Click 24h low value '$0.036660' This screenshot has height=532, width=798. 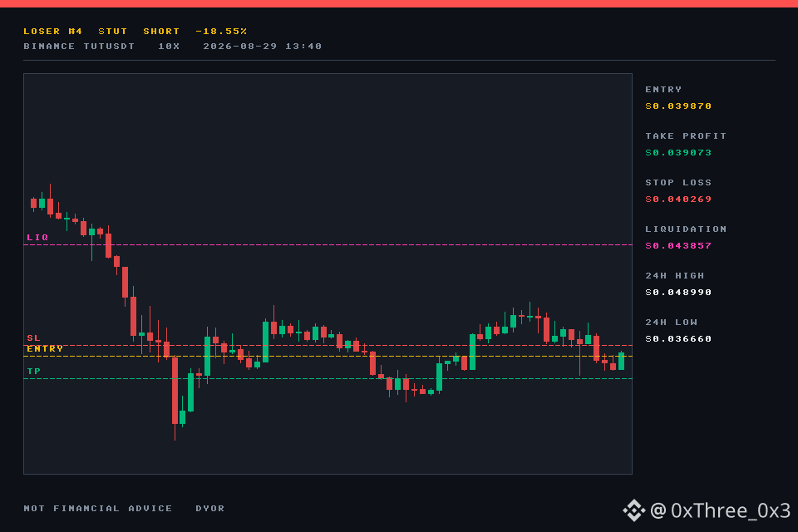(678, 339)
